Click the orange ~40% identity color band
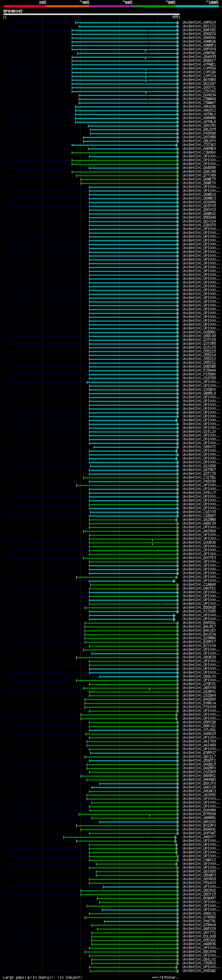 pos(68,6)
